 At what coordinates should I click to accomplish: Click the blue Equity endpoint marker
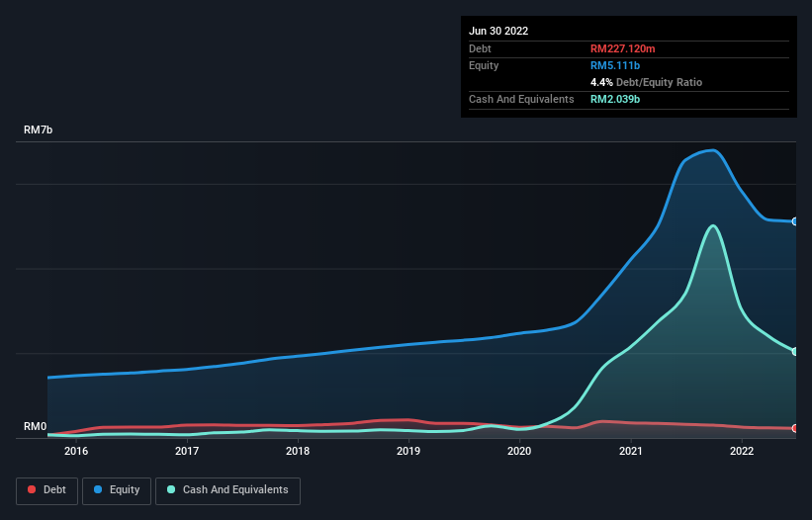[x=795, y=221]
